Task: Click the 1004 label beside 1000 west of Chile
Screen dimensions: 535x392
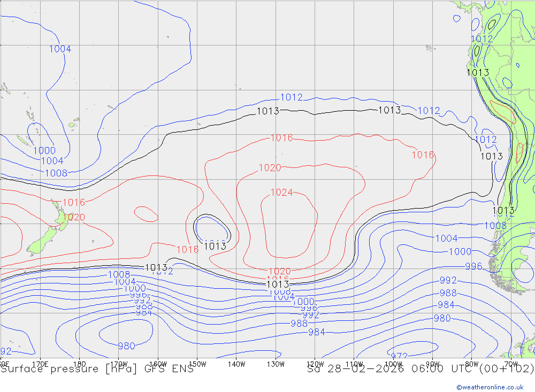Action: 446,238
